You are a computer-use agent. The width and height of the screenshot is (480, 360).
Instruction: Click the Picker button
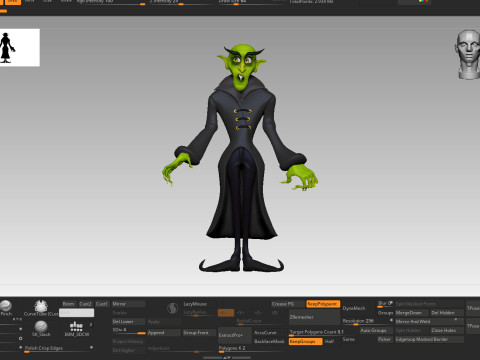tap(385, 339)
